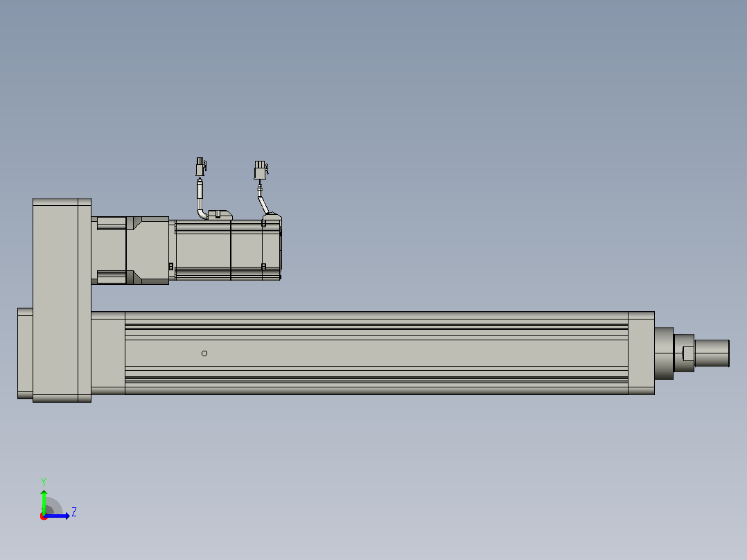Click the "Y" label on the axis triad
This screenshot has width=747, height=560.
coord(44,482)
